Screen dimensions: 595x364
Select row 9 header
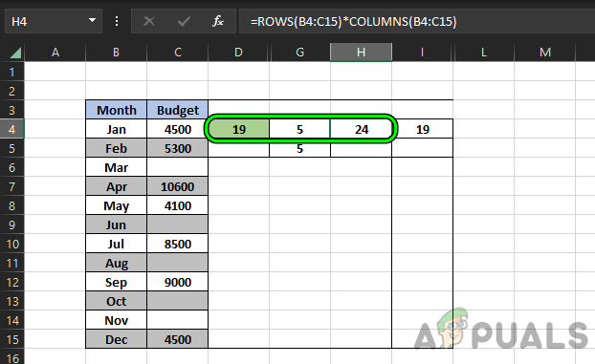[12, 225]
